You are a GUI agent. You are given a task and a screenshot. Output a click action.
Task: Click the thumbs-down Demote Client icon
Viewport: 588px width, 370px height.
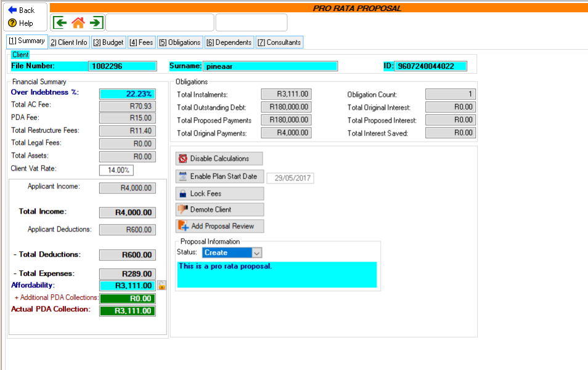click(x=182, y=209)
